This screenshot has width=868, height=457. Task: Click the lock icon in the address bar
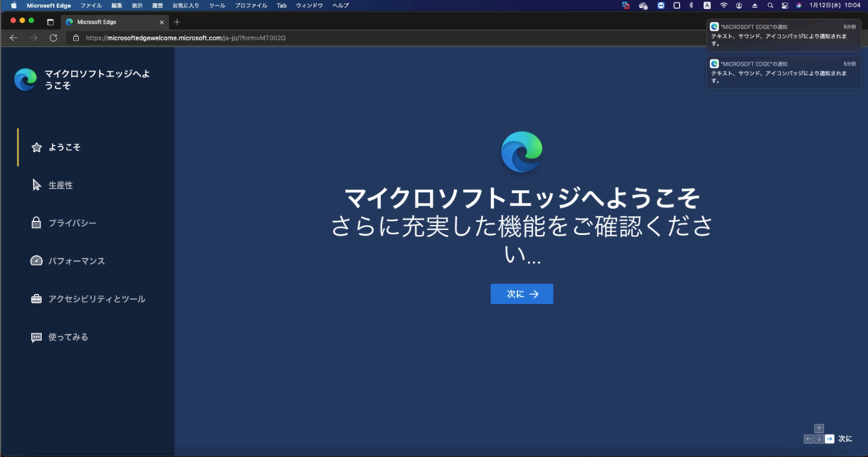pyautogui.click(x=76, y=38)
